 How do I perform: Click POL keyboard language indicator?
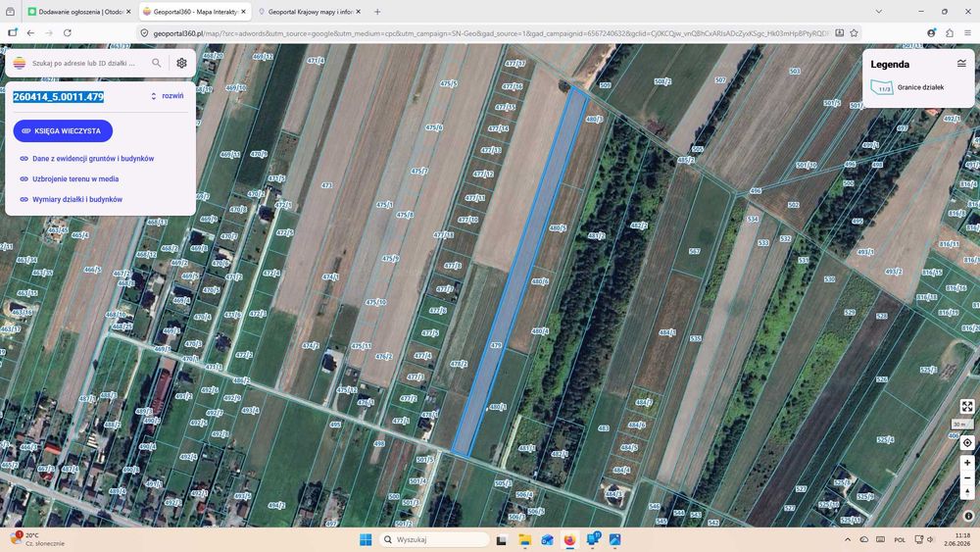click(x=900, y=539)
